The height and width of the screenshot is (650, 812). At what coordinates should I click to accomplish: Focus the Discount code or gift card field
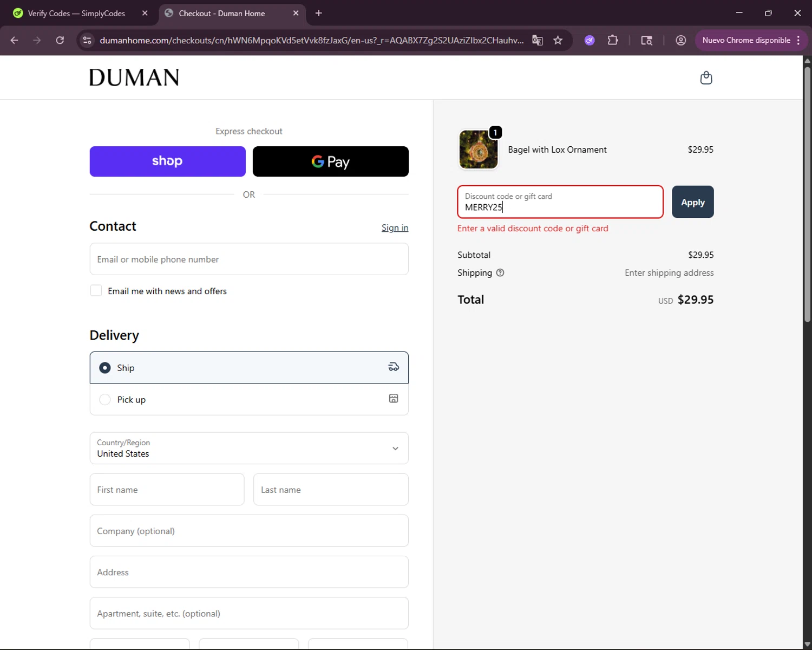(560, 202)
